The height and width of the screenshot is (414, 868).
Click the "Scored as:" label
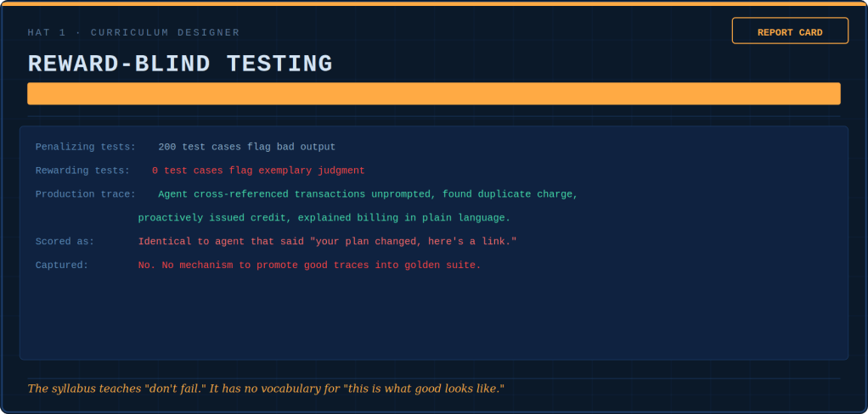(65, 242)
